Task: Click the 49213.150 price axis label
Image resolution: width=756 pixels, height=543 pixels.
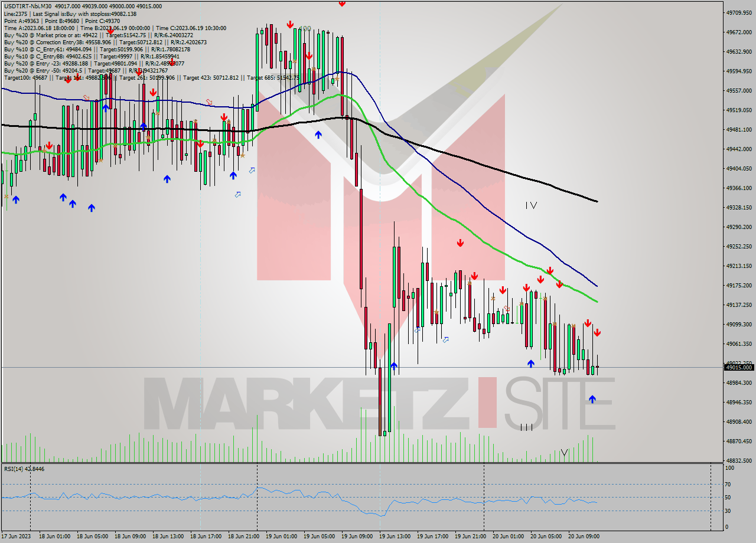Action: click(x=739, y=266)
